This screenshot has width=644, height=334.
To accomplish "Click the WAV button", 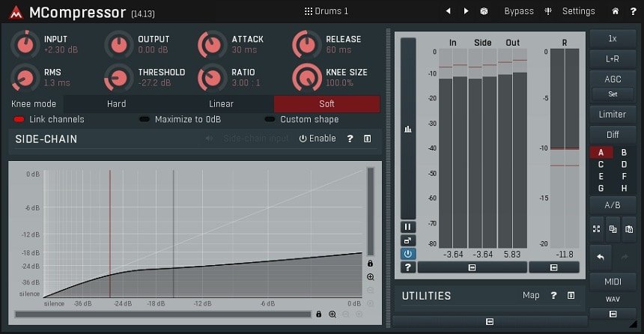I will [x=613, y=299].
